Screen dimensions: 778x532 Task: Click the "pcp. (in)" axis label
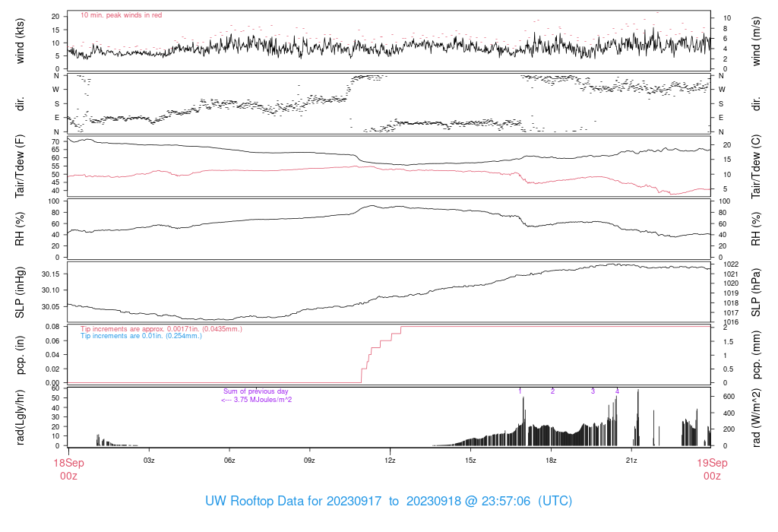tap(20, 355)
